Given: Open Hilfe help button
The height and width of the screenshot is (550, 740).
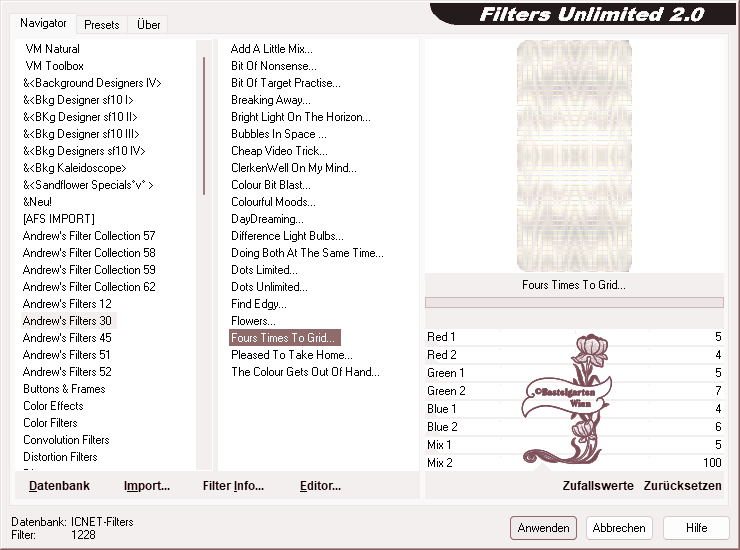Looking at the screenshot, I should pyautogui.click(x=696, y=528).
